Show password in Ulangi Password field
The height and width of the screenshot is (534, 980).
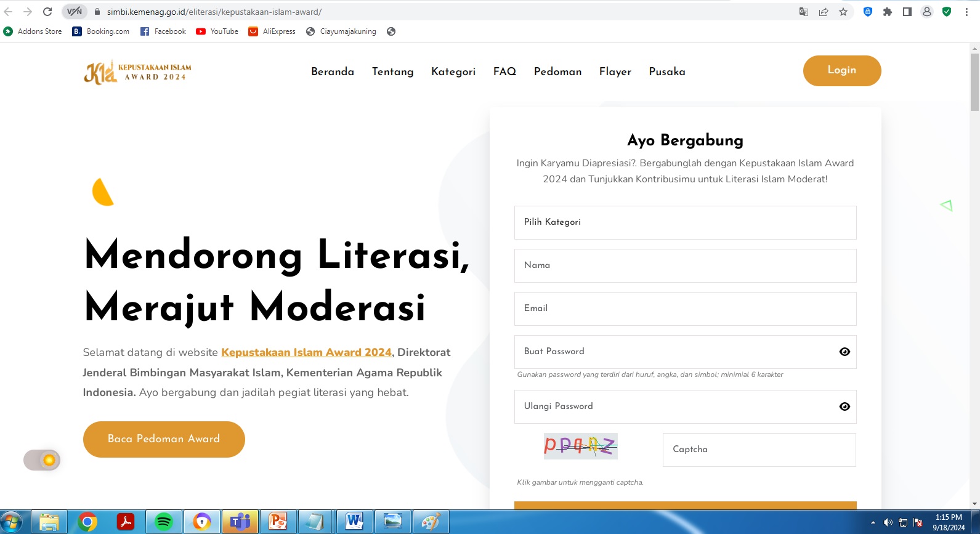pyautogui.click(x=844, y=407)
